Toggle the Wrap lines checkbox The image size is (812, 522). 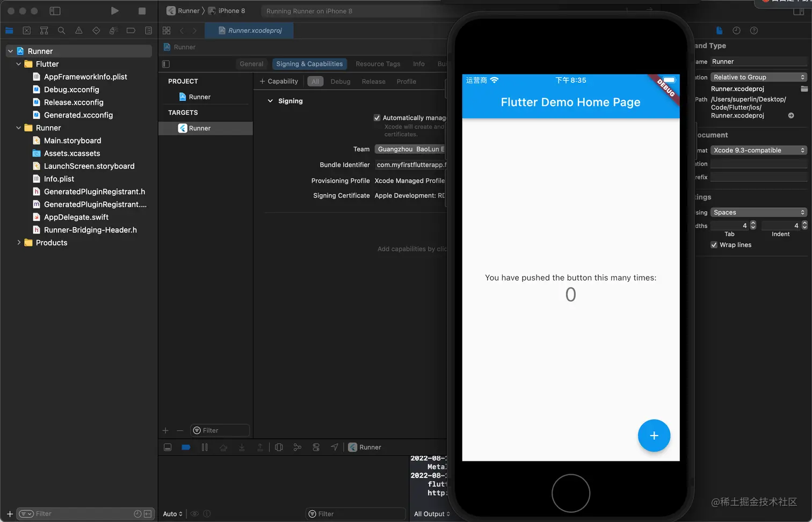pos(714,245)
